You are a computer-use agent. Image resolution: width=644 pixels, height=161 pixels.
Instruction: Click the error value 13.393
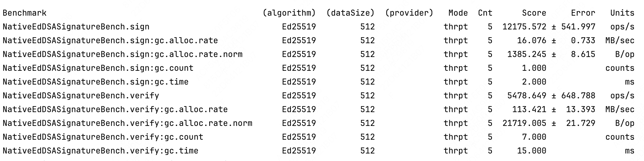tap(581, 109)
